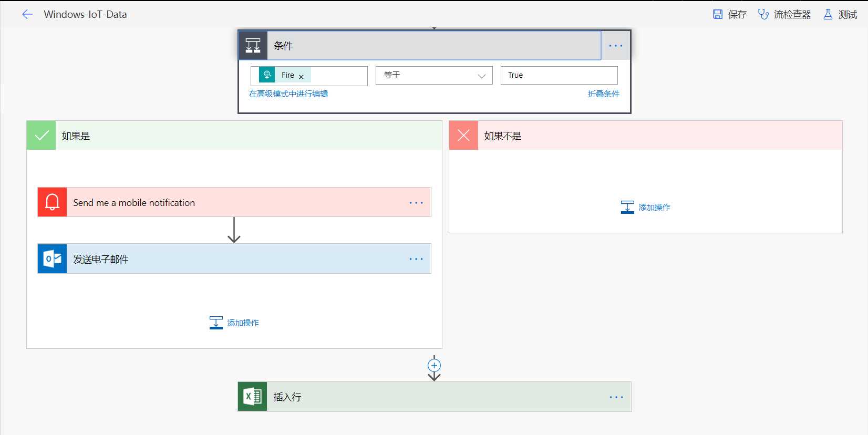Expand the 插入行 action card
The height and width of the screenshot is (435, 868).
pos(435,397)
